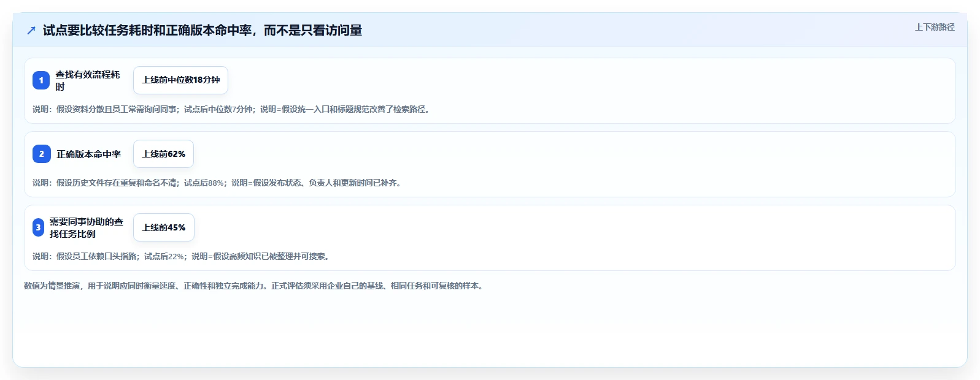
Task: Select the number 3 step badge
Action: coord(38,227)
